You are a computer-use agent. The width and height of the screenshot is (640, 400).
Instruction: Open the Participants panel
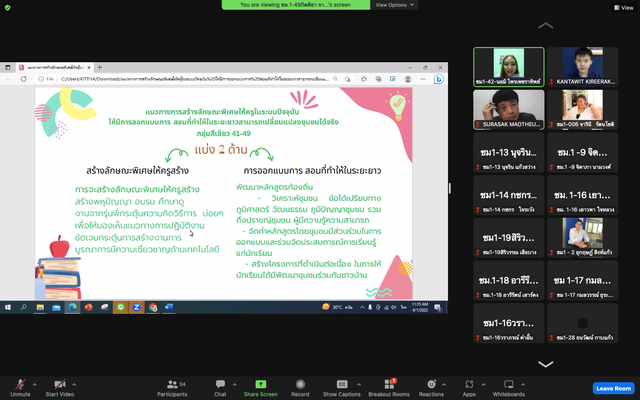coord(172,383)
